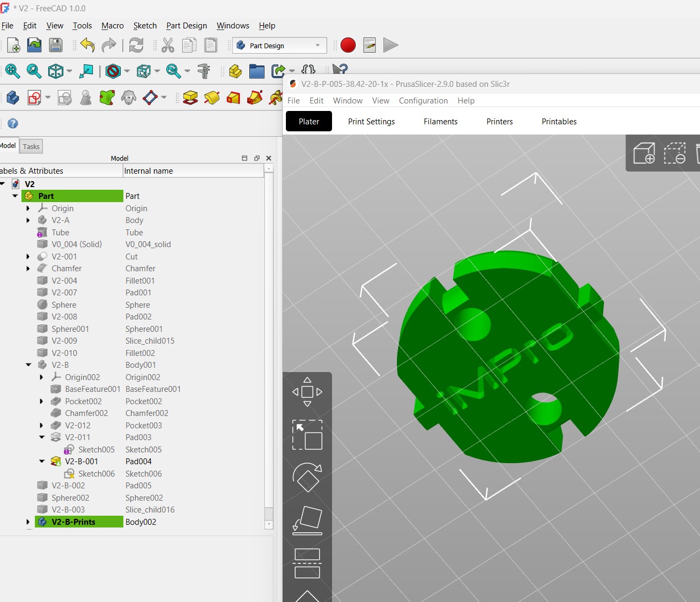Start macro recording with the red button
This screenshot has height=602, width=700.
click(x=348, y=46)
